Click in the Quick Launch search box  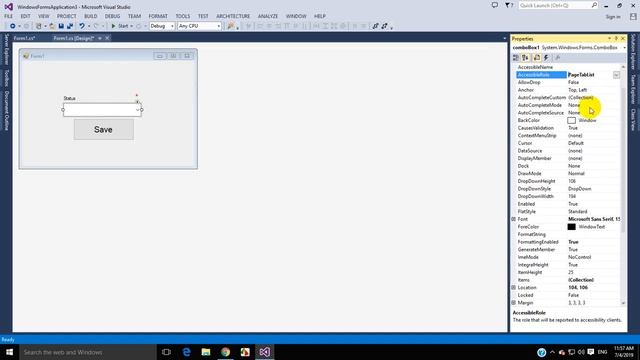coord(555,5)
